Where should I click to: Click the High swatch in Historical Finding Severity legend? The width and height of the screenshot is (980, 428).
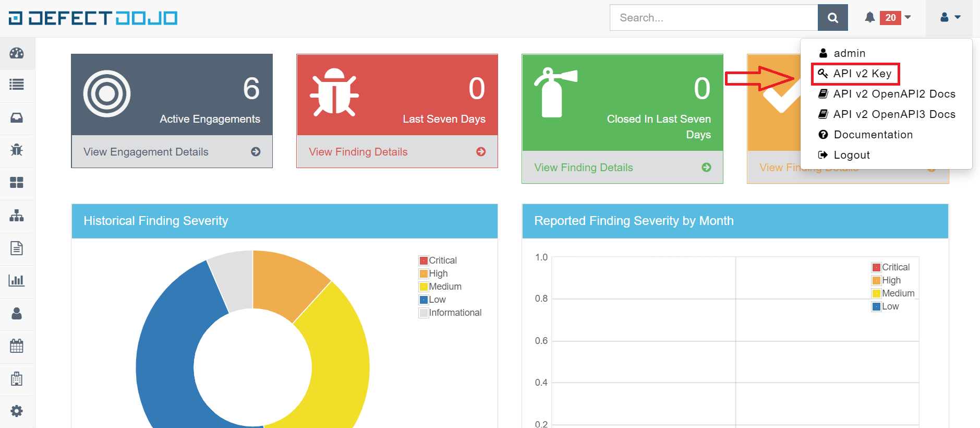424,274
